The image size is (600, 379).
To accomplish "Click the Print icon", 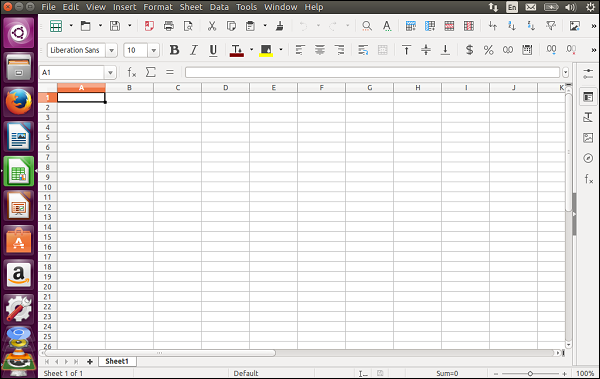I will pos(168,26).
